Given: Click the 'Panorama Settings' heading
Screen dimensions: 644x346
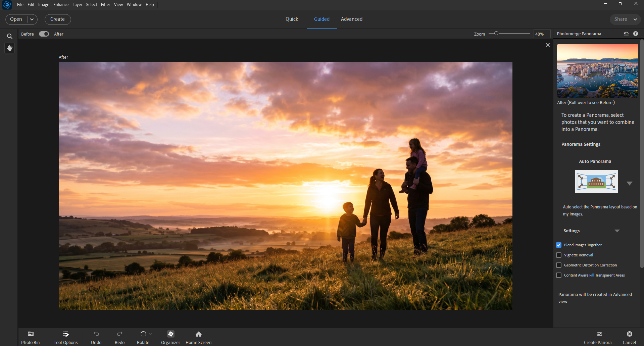Looking at the screenshot, I should point(581,144).
